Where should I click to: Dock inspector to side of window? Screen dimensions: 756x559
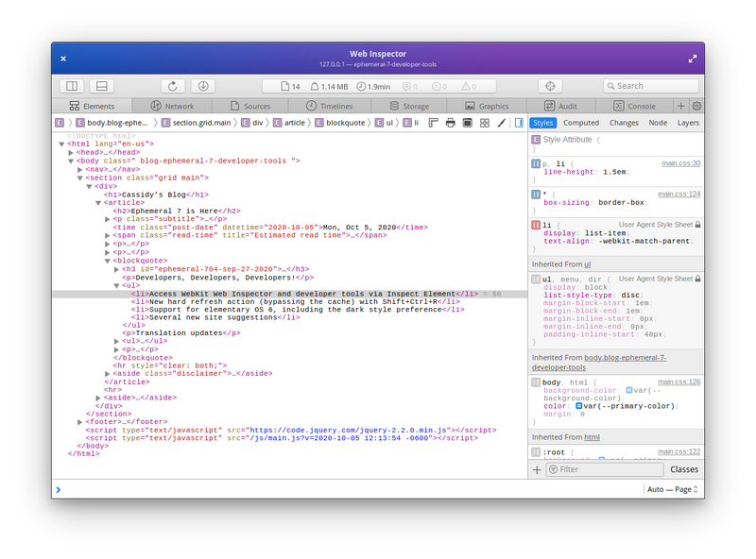[72, 86]
